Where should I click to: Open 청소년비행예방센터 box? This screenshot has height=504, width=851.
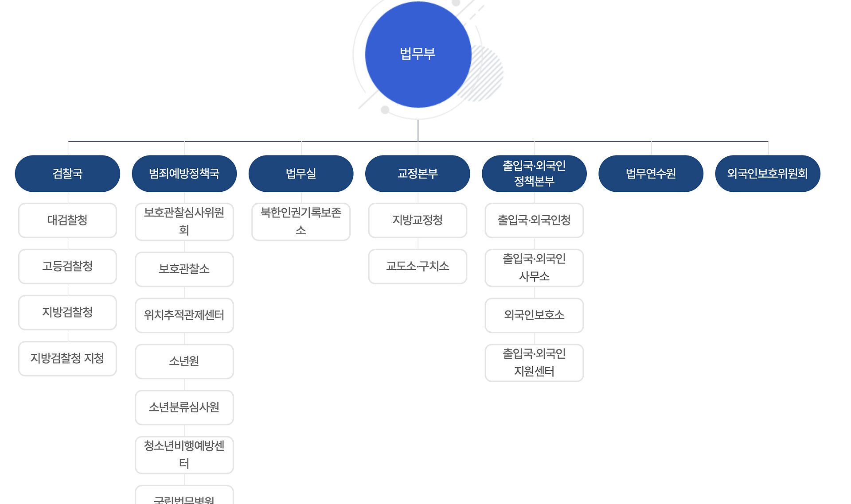(x=184, y=454)
